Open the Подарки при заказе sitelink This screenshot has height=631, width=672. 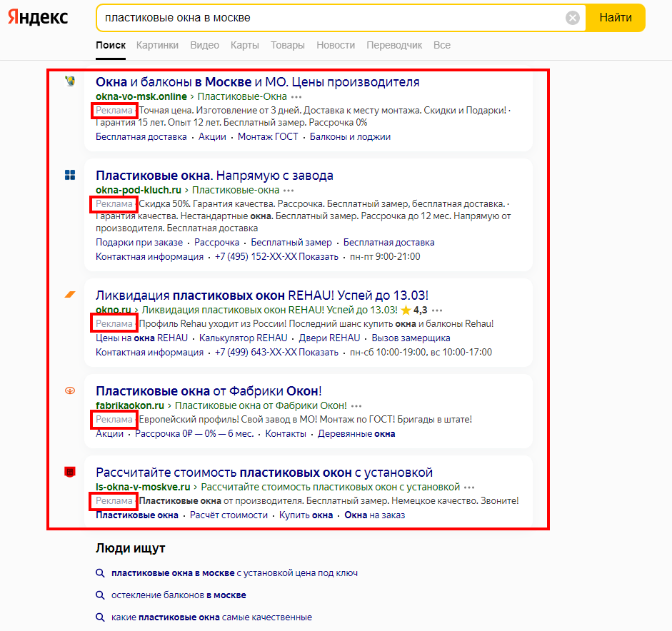(139, 242)
